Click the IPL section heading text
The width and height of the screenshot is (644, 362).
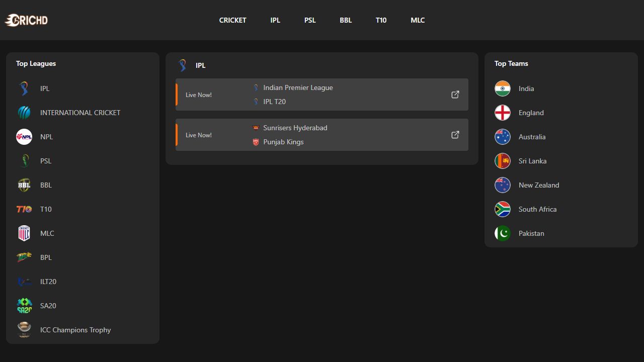coord(200,65)
